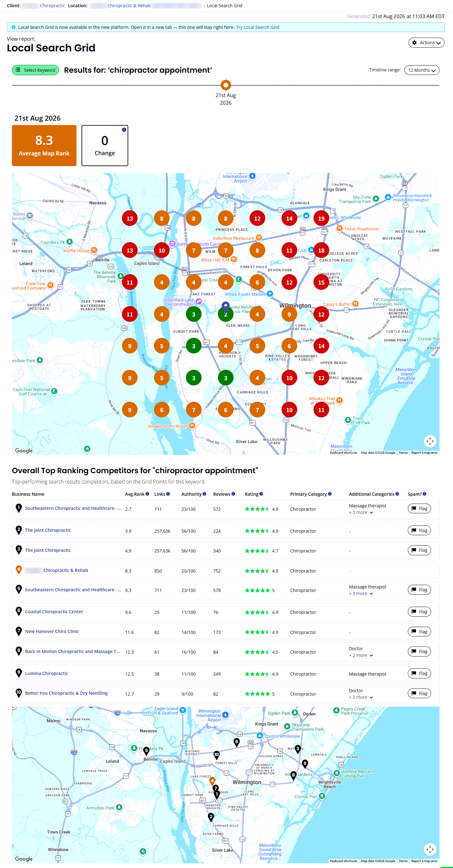This screenshot has height=868, width=453.
Task: Click the Wilmington International Airport map marker
Action: point(252,176)
